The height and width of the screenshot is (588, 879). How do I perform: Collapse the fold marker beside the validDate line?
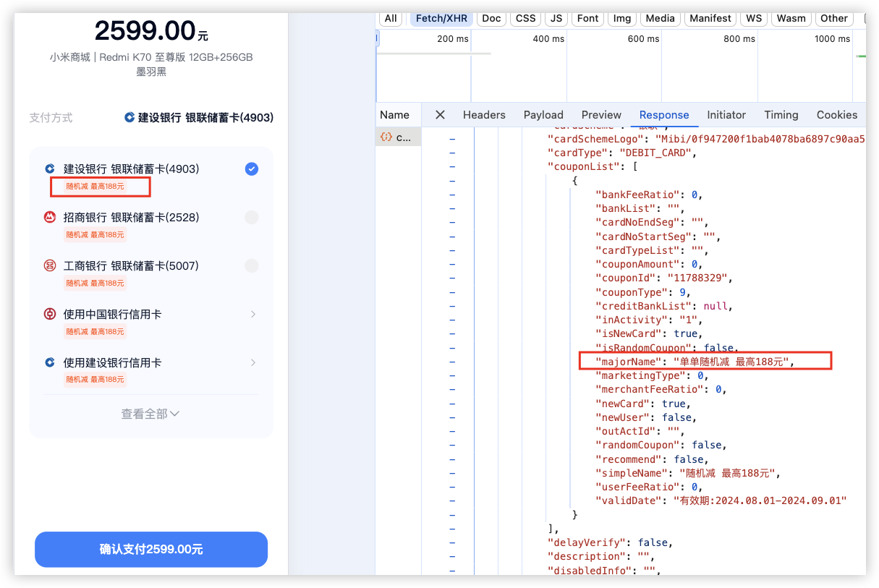point(452,500)
